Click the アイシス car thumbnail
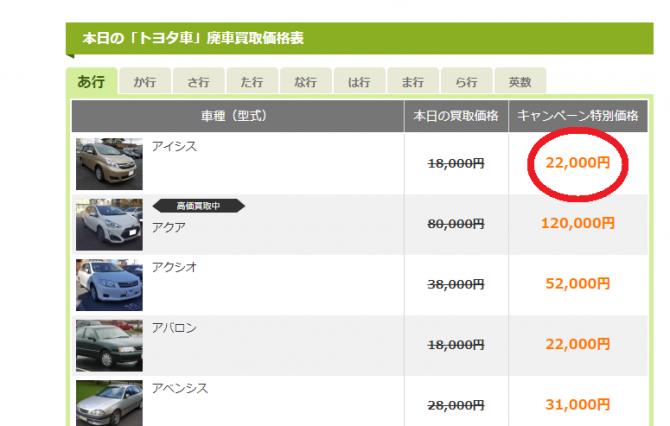This screenshot has height=426, width=670. coord(109,164)
